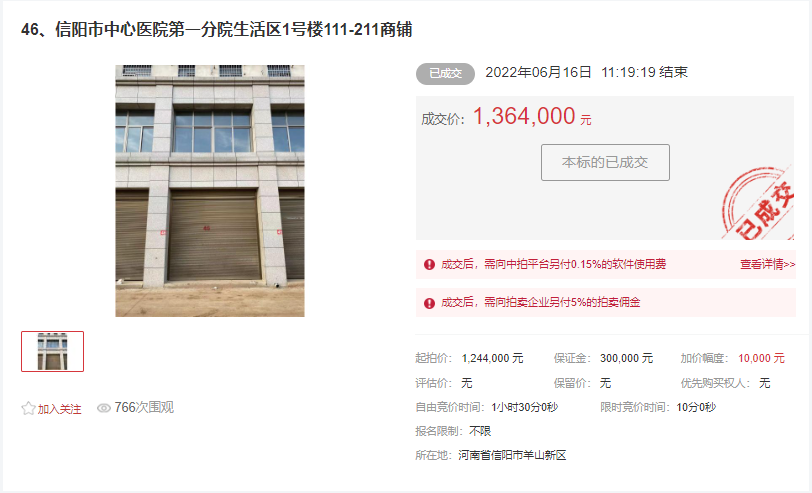This screenshot has width=812, height=493.
Task: Click the auction commission notice text
Action: coord(541,302)
